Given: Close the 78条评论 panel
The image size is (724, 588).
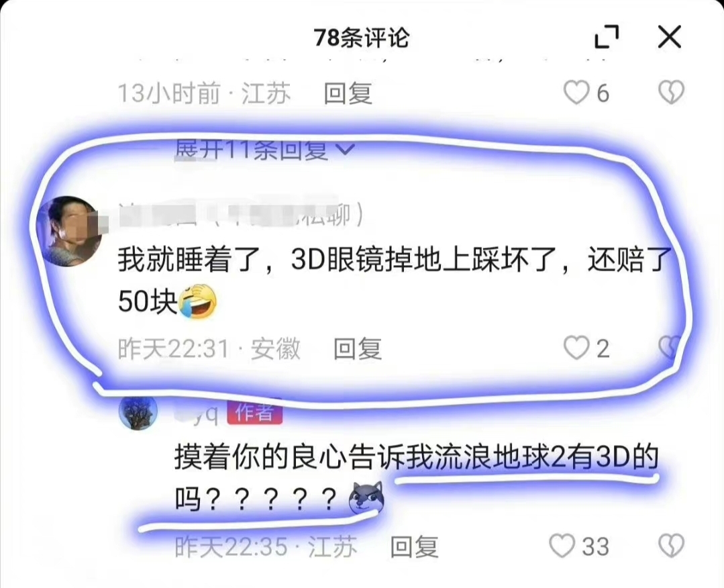Looking at the screenshot, I should coord(670,37).
